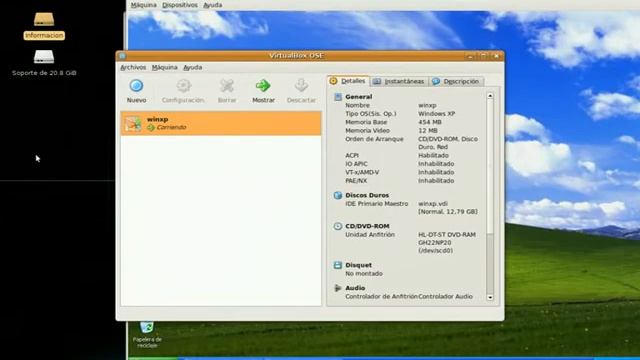Click the winxp machine OS icon
The width and height of the screenshot is (640, 360).
(133, 123)
